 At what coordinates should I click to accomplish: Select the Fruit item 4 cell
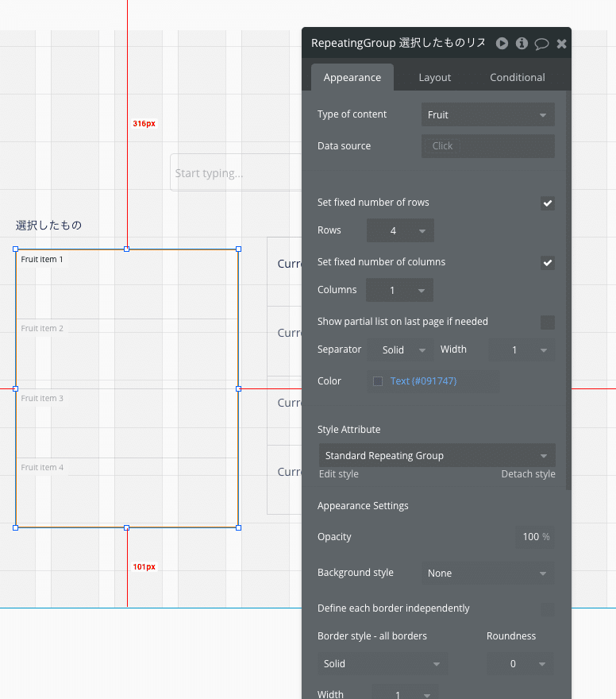point(127,492)
